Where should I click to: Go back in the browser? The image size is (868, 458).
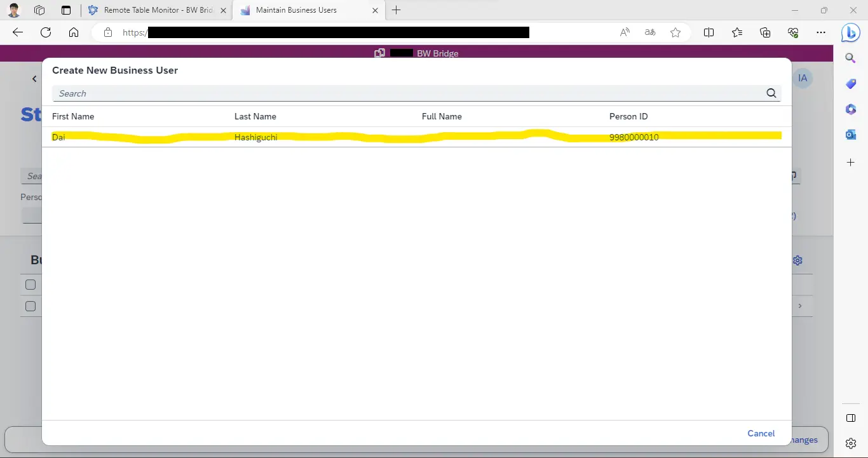(18, 32)
